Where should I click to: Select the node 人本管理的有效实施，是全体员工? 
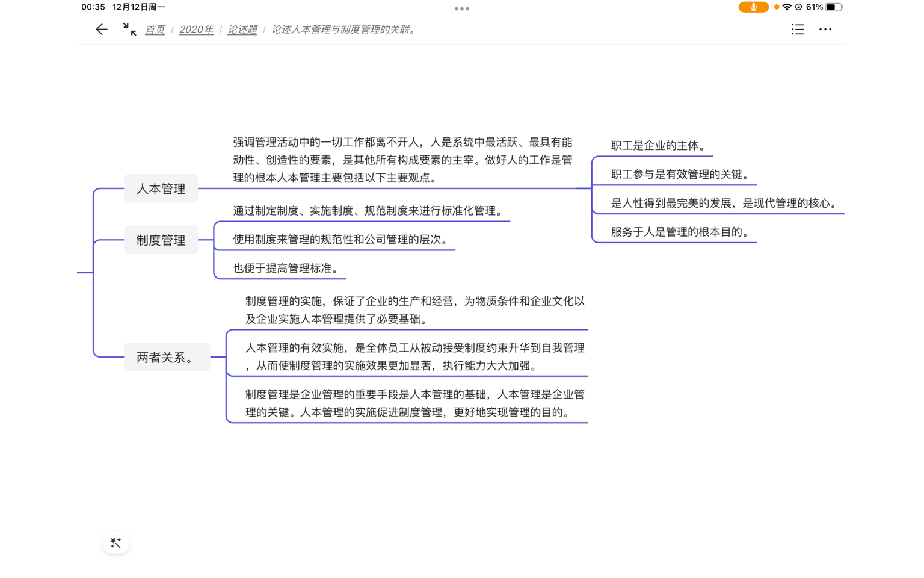414,356
